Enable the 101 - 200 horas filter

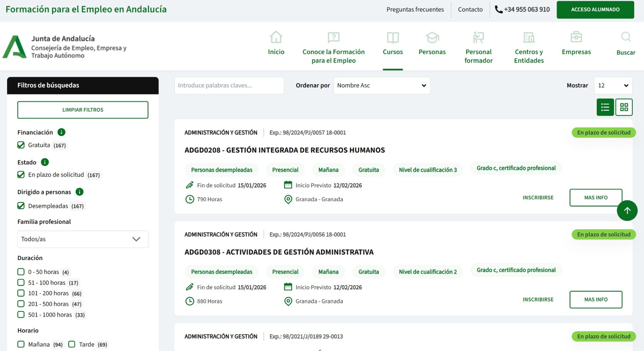(21, 293)
